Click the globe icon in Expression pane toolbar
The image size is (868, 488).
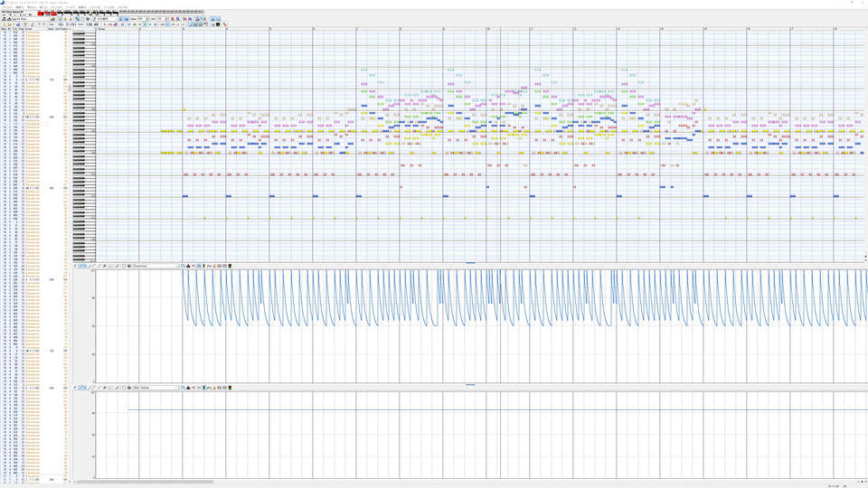click(129, 266)
